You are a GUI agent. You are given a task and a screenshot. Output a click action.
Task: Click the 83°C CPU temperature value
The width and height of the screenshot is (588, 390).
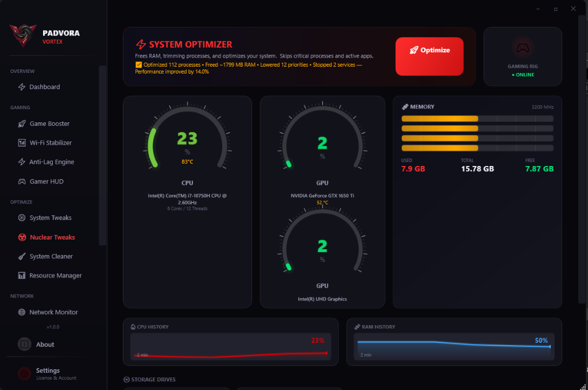pyautogui.click(x=188, y=162)
